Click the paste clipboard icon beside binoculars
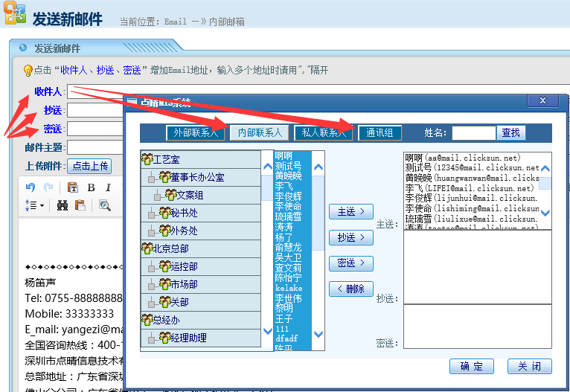The width and height of the screenshot is (570, 392). point(80,205)
